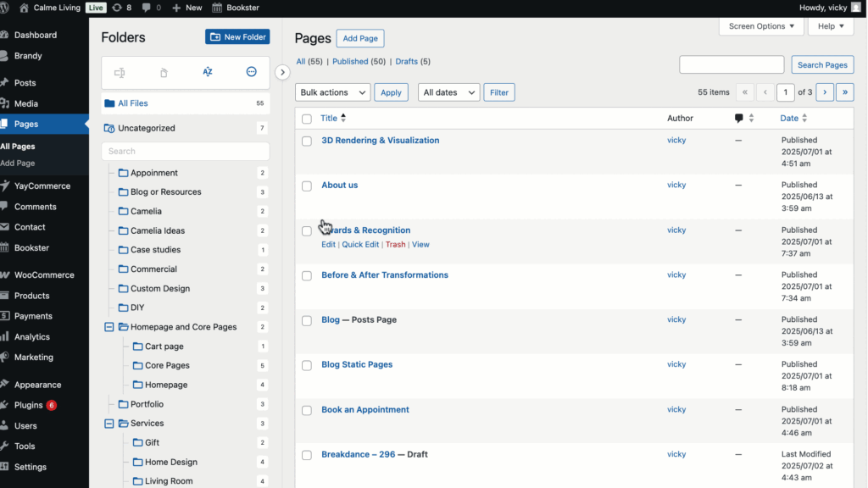
Task: Open the folders ellipsis options menu
Action: 251,72
